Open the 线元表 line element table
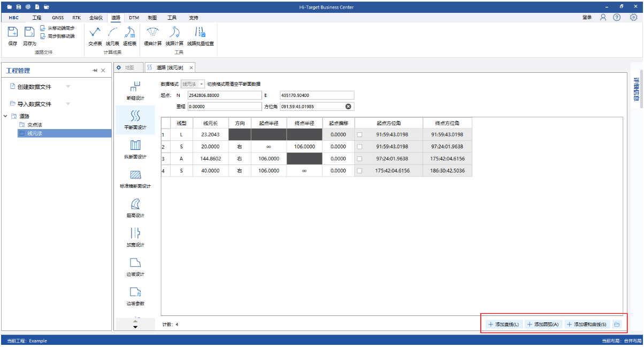Image resolution: width=644 pixels, height=347 pixels. point(112,35)
